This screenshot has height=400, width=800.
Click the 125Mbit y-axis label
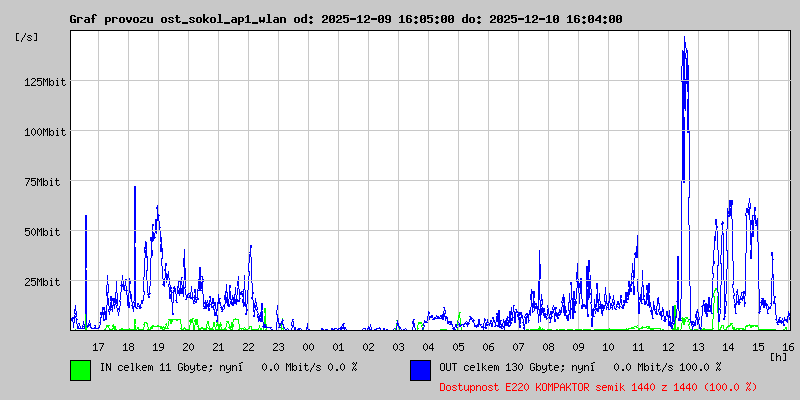coord(45,82)
